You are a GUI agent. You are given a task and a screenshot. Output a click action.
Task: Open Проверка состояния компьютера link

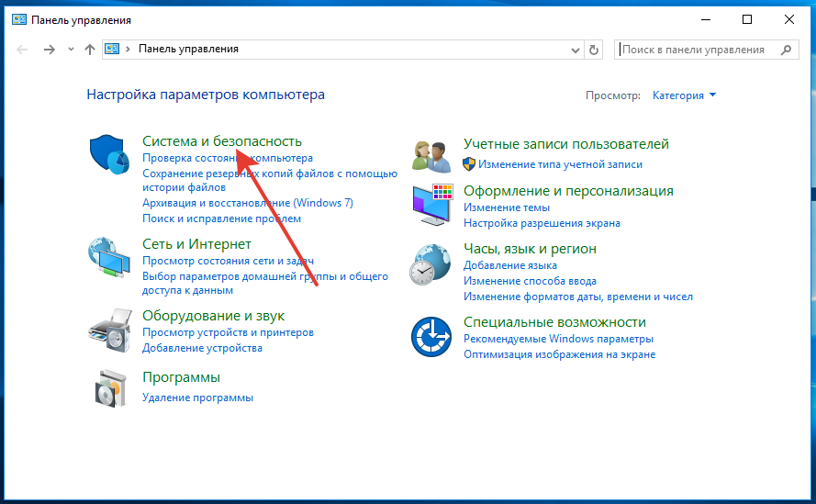[x=228, y=158]
